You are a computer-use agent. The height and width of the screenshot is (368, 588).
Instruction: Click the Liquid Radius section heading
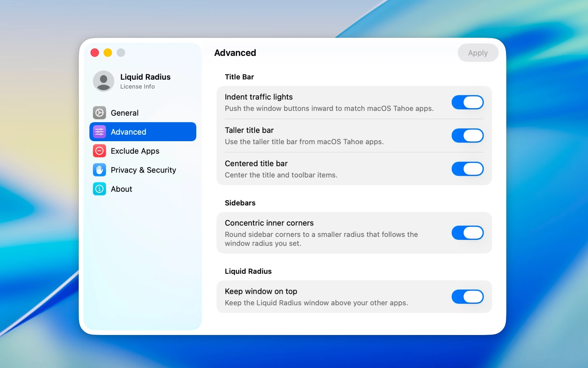(x=248, y=271)
